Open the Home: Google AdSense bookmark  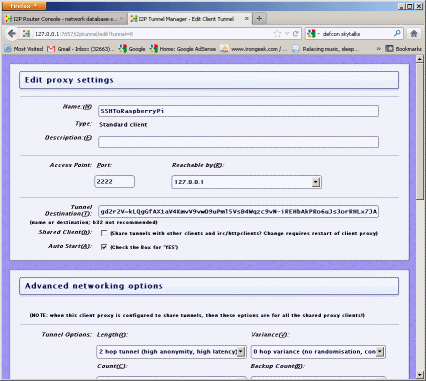pos(183,49)
